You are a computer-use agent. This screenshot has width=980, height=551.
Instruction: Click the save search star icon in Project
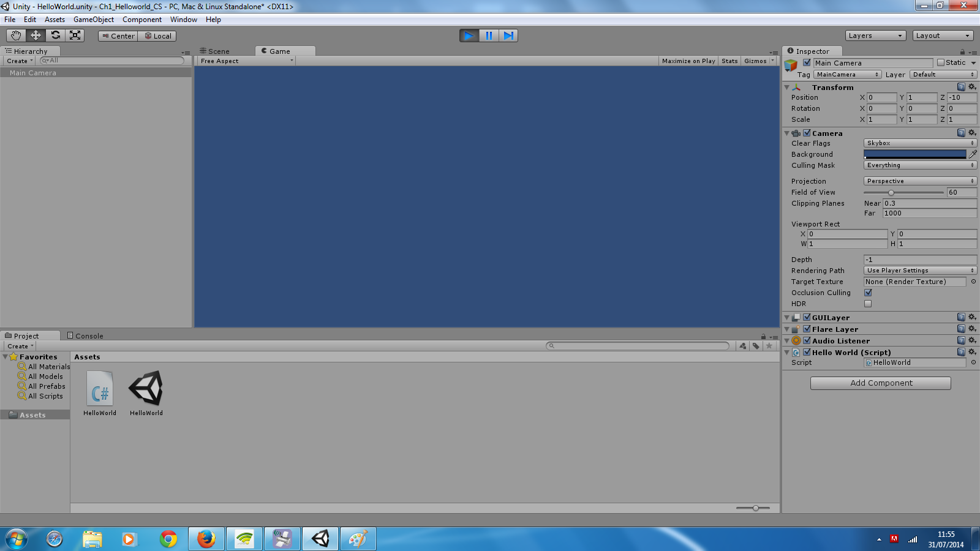coord(769,346)
